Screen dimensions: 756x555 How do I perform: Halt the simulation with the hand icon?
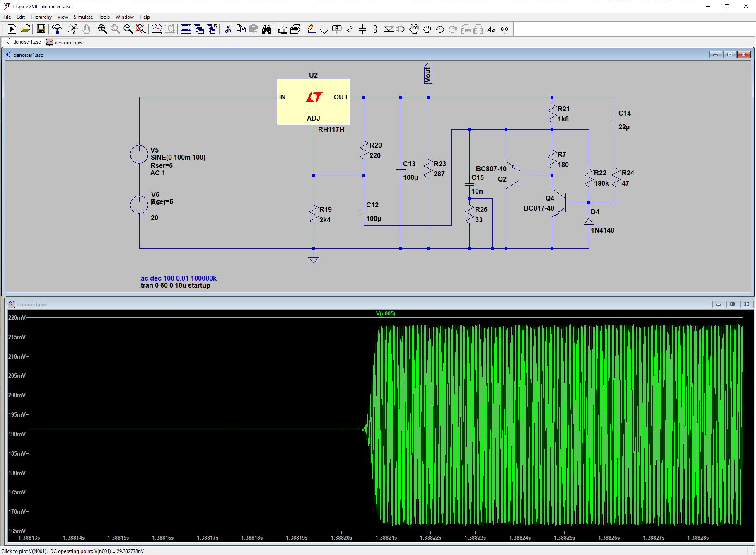[86, 29]
